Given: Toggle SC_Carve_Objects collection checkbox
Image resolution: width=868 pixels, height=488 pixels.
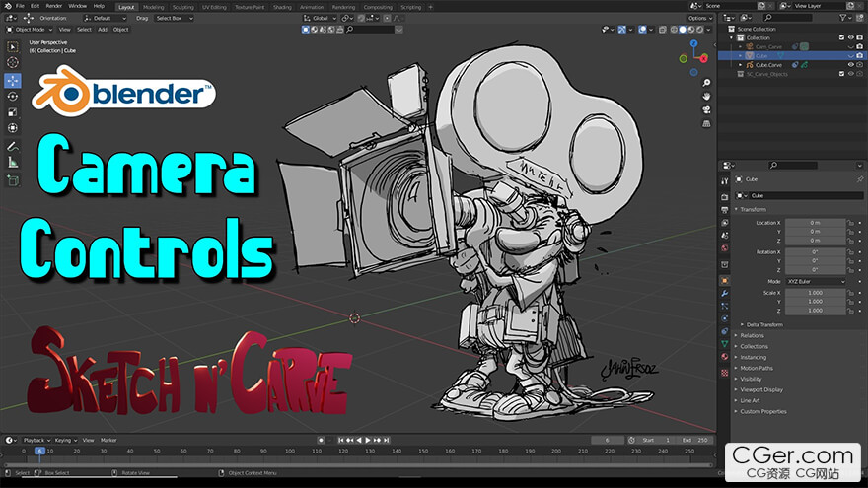Looking at the screenshot, I should [841, 74].
